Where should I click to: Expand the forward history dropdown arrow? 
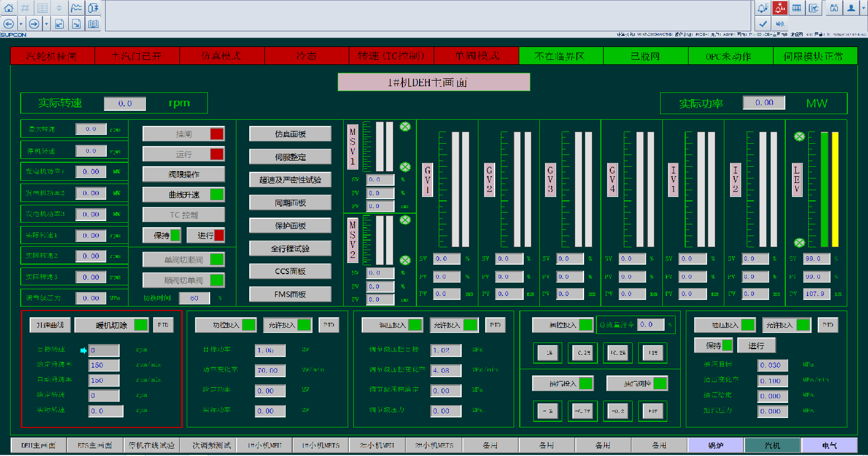(x=46, y=23)
